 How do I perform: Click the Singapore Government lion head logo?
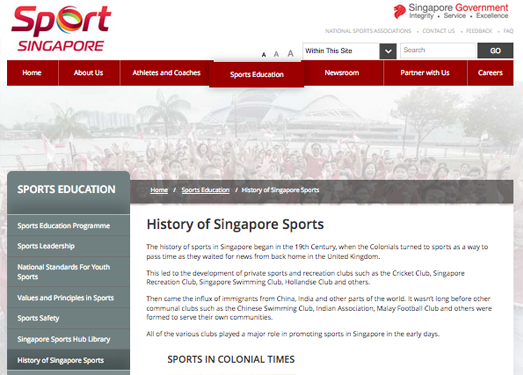[399, 11]
